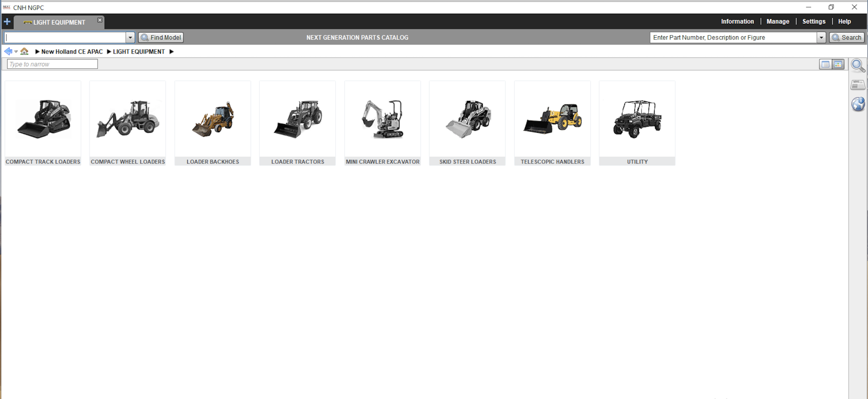Open Loader Backhoes thumbnail
This screenshot has height=399, width=868.
pyautogui.click(x=213, y=119)
